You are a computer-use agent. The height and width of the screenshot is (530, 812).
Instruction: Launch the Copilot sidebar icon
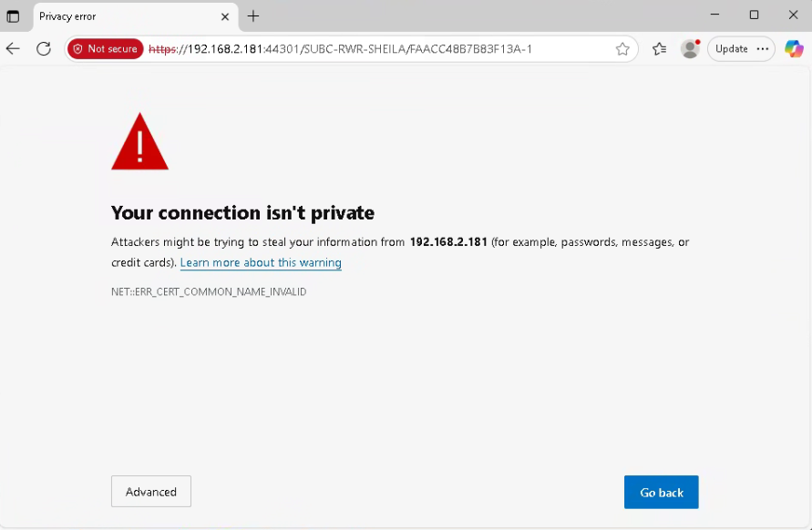[794, 49]
